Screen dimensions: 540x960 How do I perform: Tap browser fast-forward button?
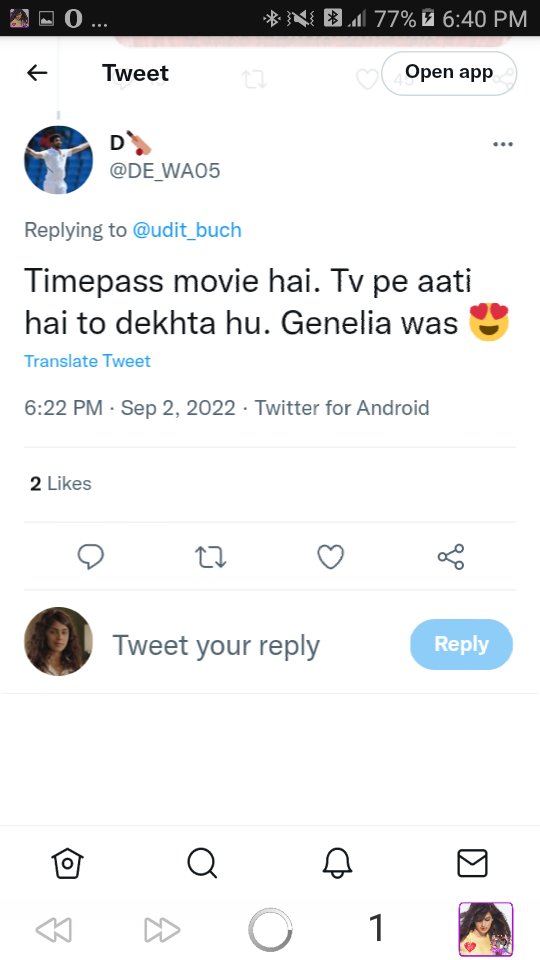pyautogui.click(x=162, y=930)
